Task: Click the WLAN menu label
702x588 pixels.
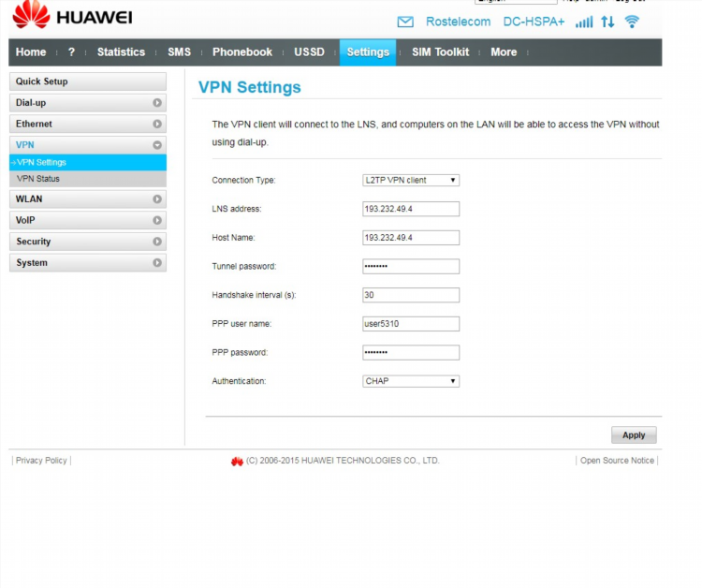Action: (x=29, y=198)
